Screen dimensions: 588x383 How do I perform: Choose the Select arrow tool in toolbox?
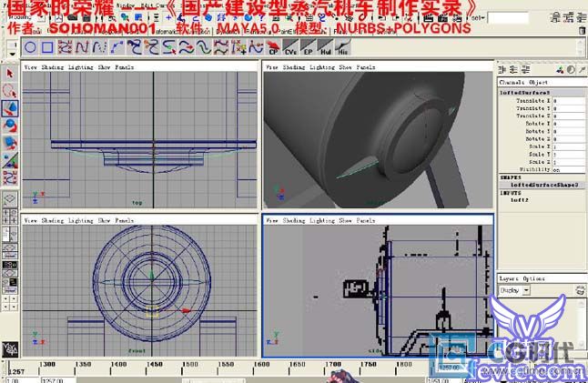point(10,73)
